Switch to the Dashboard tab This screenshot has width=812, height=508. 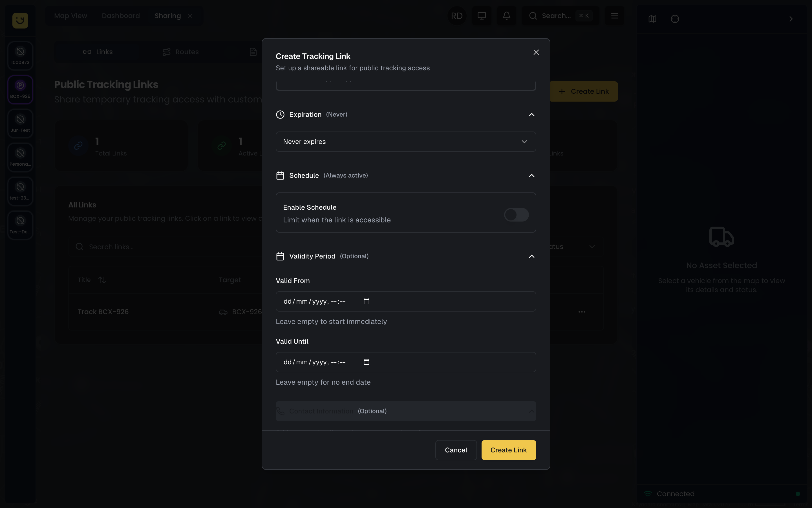point(121,16)
